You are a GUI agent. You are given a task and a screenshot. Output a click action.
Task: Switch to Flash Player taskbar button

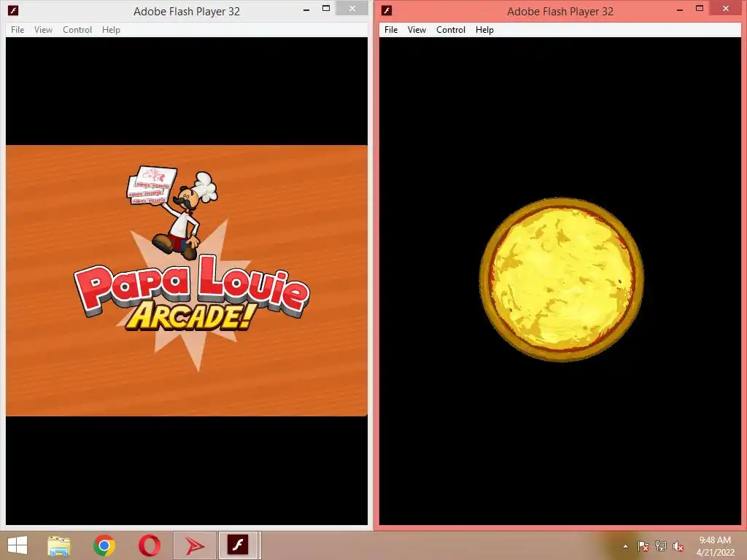click(239, 545)
